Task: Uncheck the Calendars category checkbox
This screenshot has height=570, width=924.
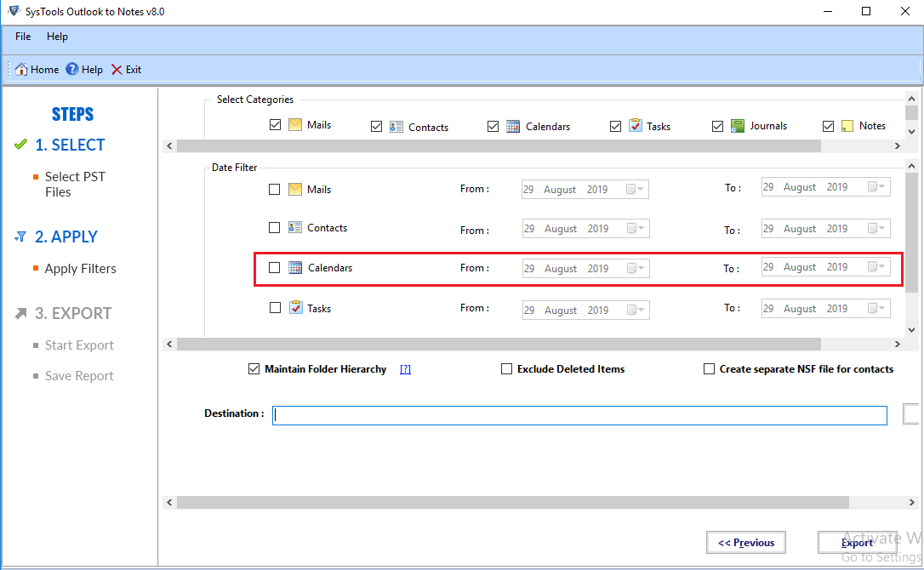Action: coord(493,127)
